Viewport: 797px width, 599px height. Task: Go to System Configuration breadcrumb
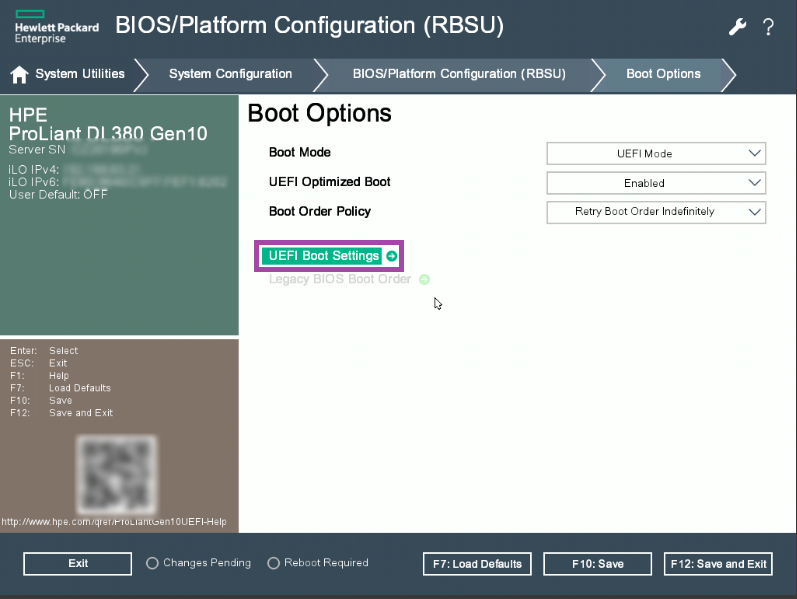click(x=230, y=74)
